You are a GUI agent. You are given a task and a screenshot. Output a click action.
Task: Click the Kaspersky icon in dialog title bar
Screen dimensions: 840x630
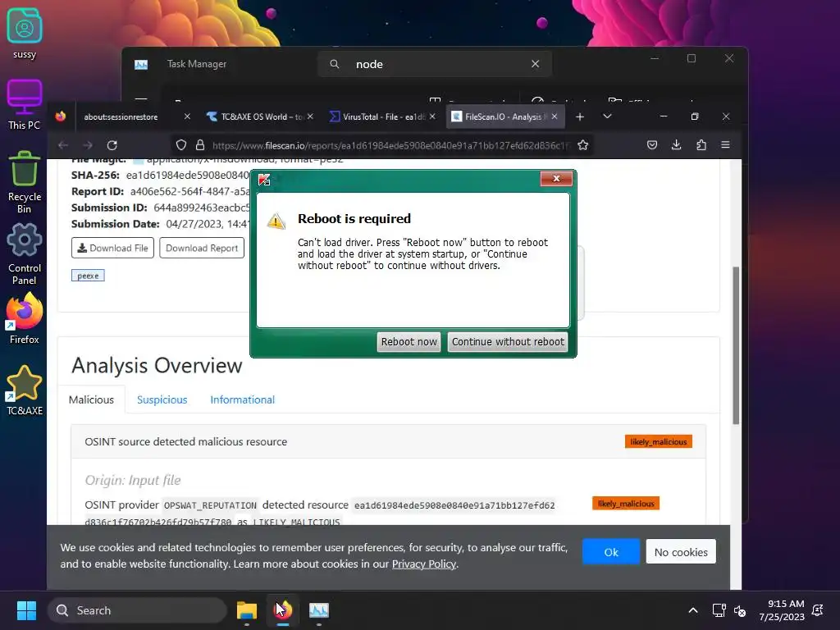pyautogui.click(x=264, y=180)
